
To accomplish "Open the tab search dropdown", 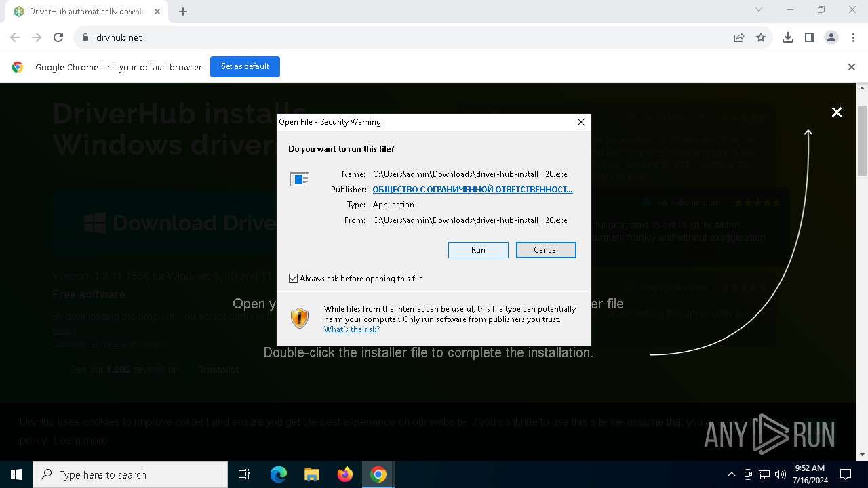I will click(x=759, y=10).
